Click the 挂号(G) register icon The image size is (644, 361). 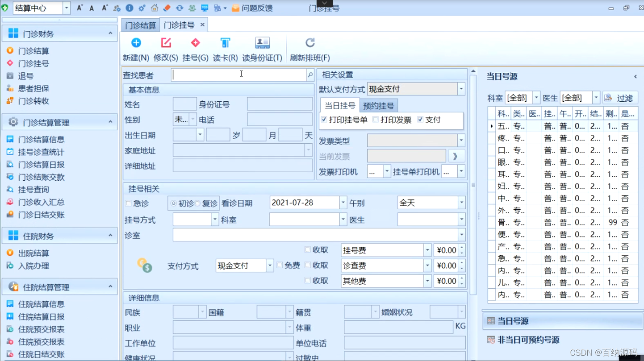pos(195,43)
